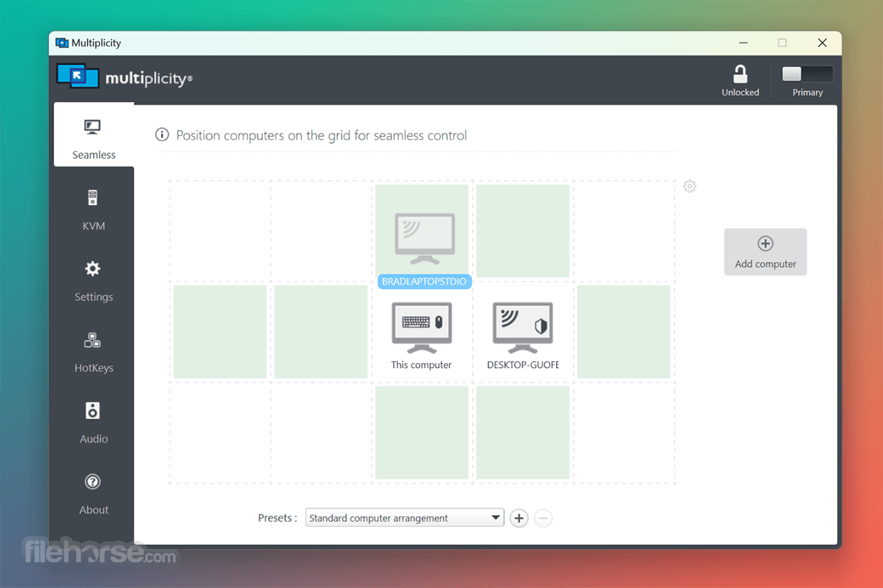The width and height of the screenshot is (883, 588).
Task: Open the Audio tab
Action: (93, 423)
